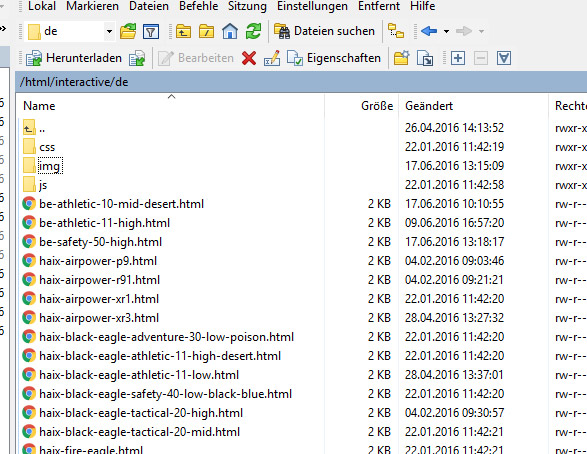Screen dimensions: 587x454
Task: Open Entfernt menu
Action: [379, 6]
